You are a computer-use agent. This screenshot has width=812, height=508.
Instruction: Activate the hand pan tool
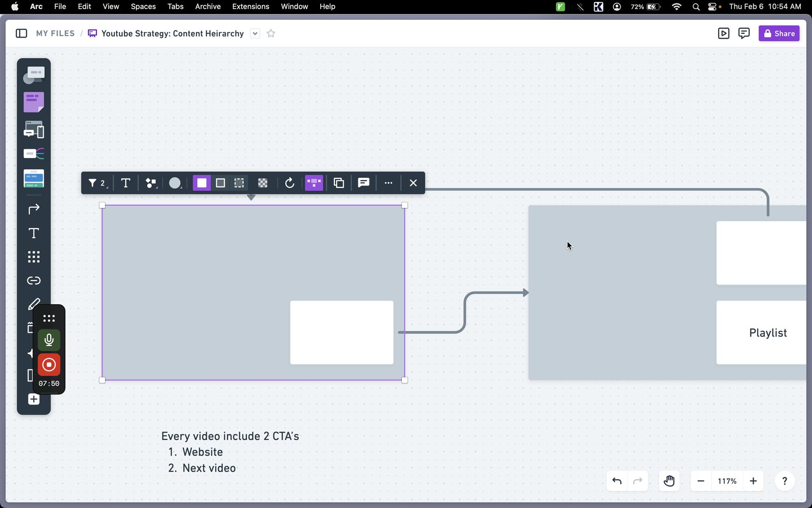pyautogui.click(x=669, y=481)
